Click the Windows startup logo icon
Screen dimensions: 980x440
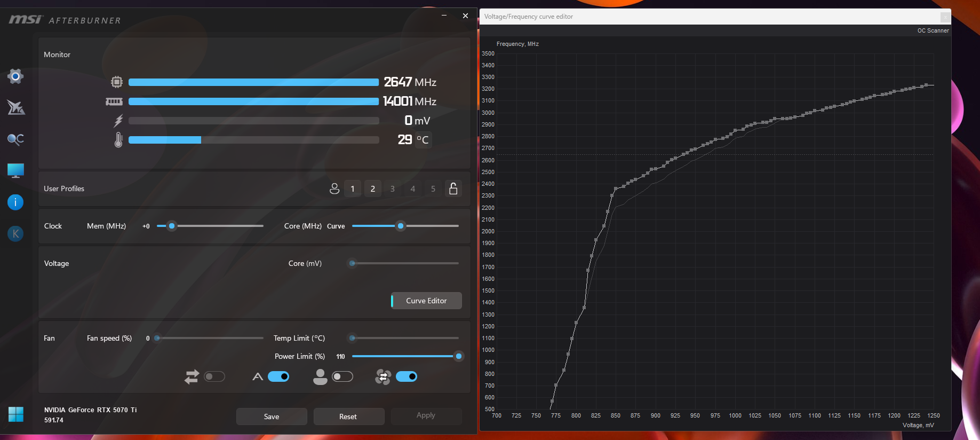[x=16, y=414]
